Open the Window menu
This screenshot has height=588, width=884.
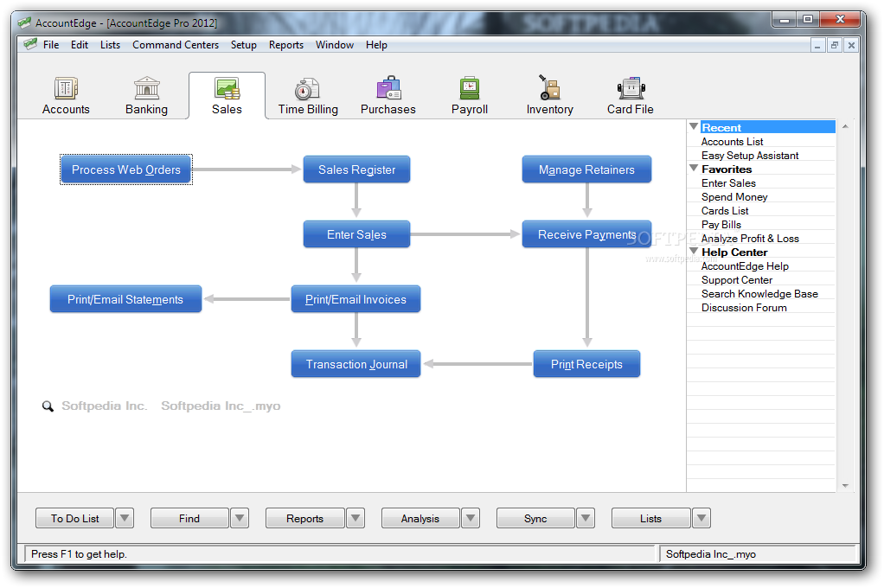[335, 45]
